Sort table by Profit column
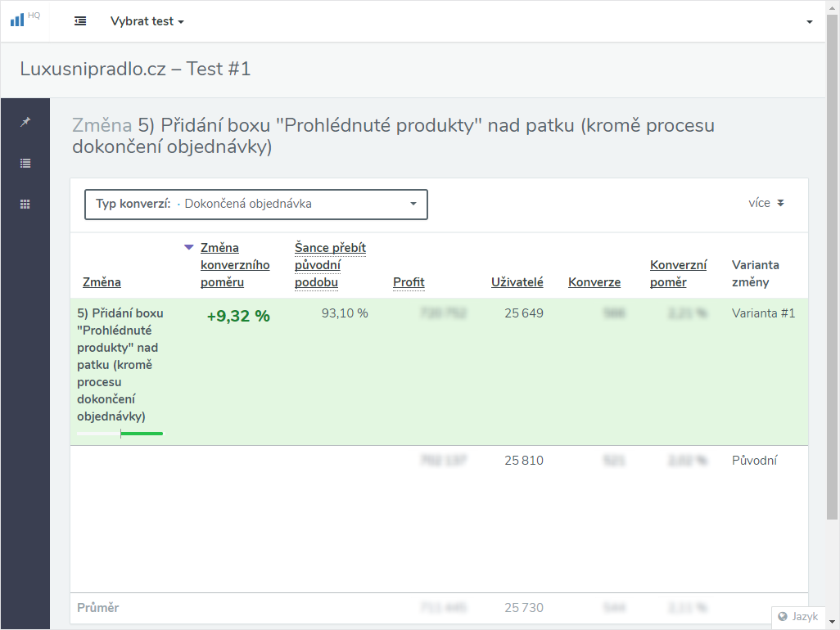This screenshot has height=630, width=840. click(409, 282)
